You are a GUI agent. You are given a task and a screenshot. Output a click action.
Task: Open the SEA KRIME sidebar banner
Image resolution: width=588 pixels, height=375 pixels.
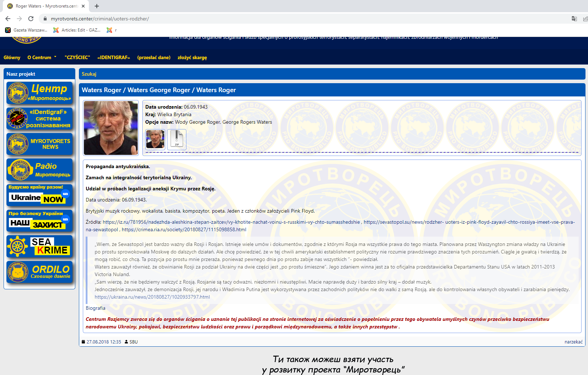[x=39, y=246]
